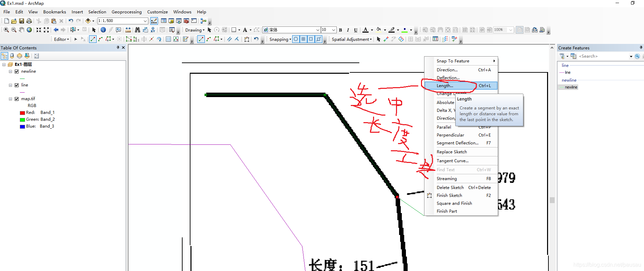Image resolution: width=644 pixels, height=271 pixels.
Task: Save the map document with floppy icon
Action: pos(21,21)
